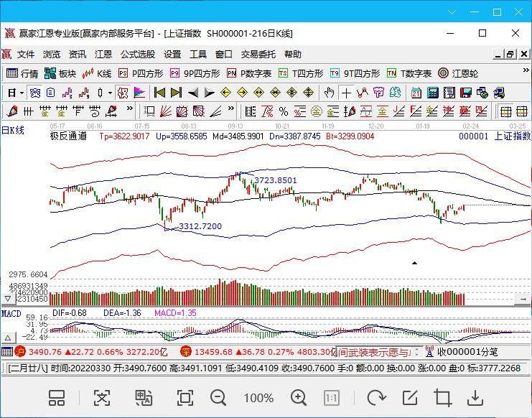The image size is (532, 418).
Task: Open the 交易委托 menu
Action: [x=258, y=55]
